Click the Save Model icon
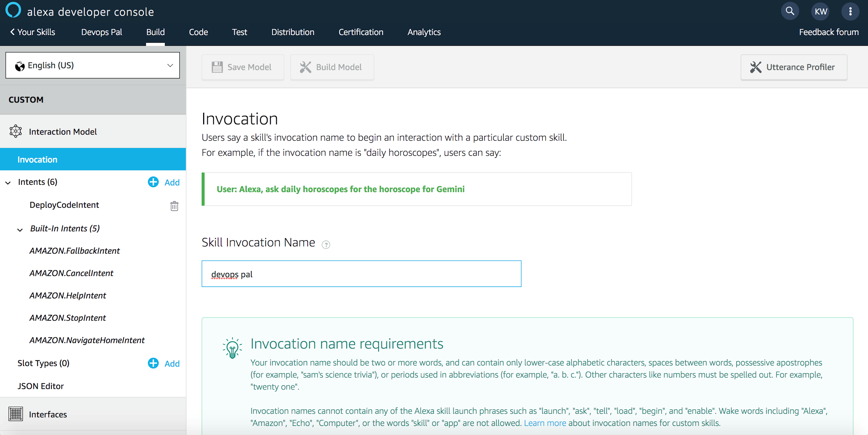 click(217, 67)
